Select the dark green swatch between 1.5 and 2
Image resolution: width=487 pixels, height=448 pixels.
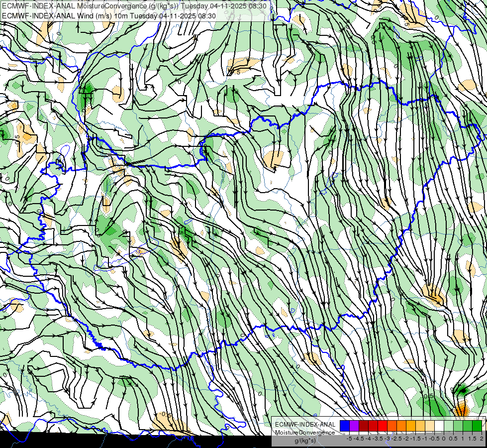477,426
